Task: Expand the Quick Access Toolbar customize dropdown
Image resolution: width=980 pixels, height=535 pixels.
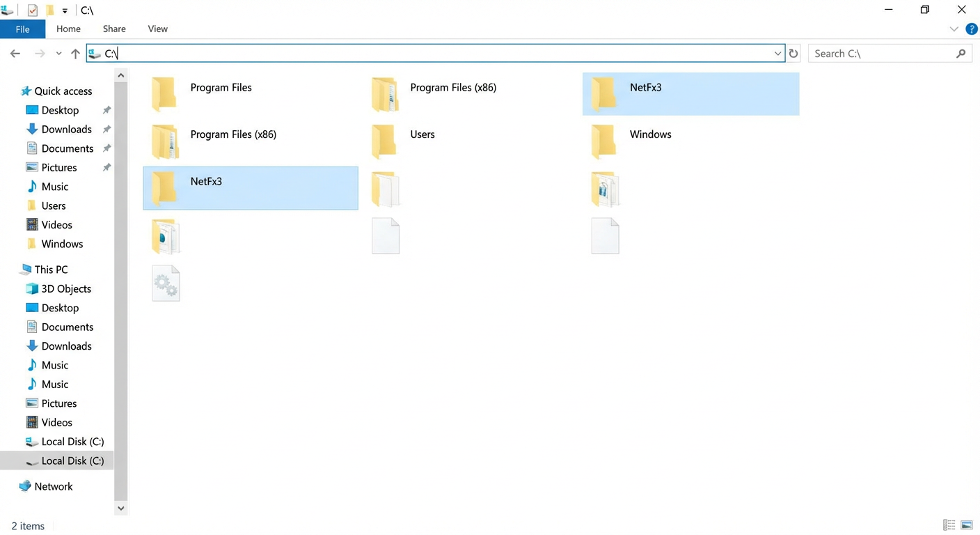Action: point(64,10)
